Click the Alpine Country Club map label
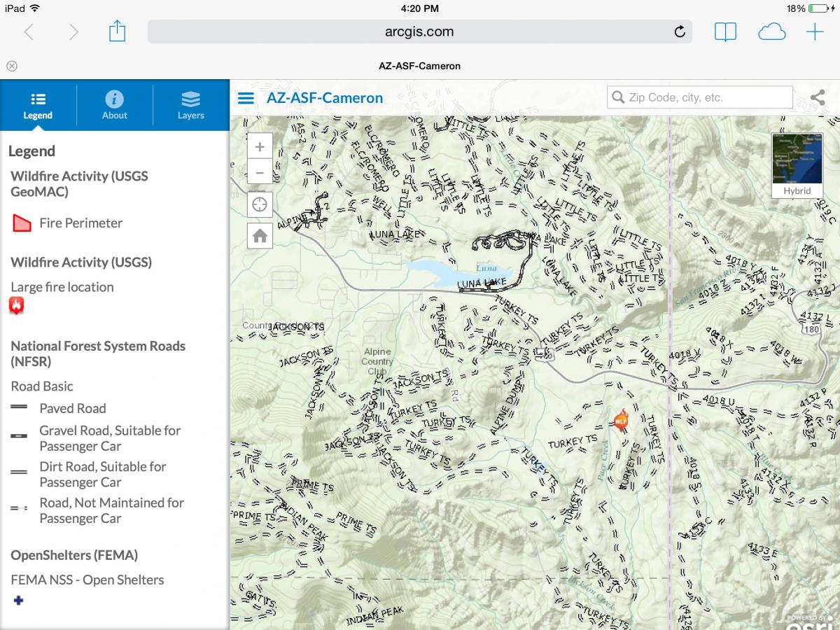 click(377, 361)
